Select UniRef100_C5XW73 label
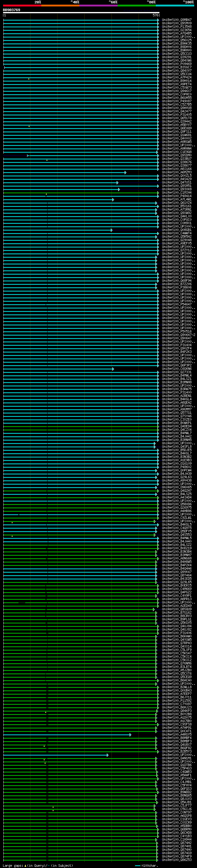This screenshot has height=868, width=197. 177,88
